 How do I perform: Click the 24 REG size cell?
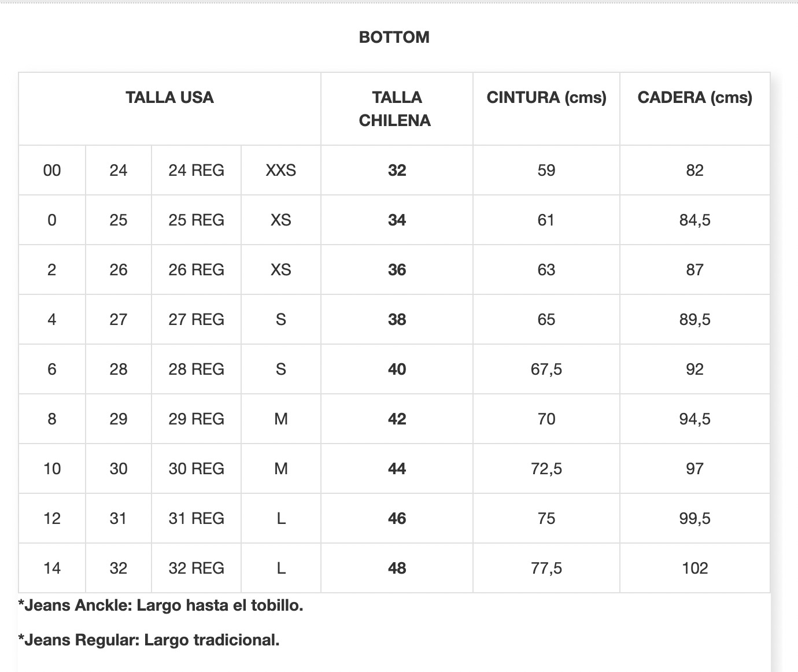[x=196, y=170]
